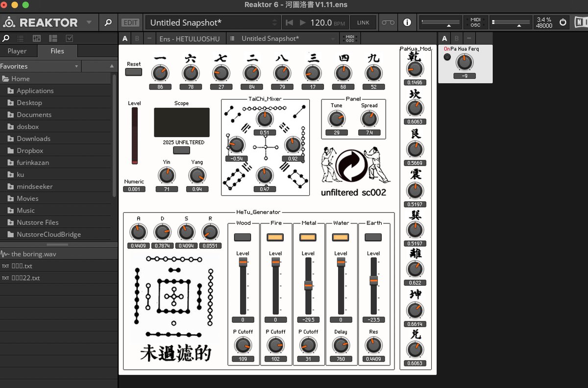Click the Res knob under Earth
Image resolution: width=588 pixels, height=388 pixels.
(x=373, y=345)
